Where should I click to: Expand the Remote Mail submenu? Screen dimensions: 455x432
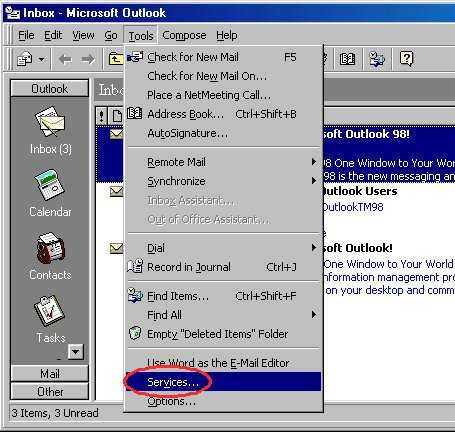(223, 162)
